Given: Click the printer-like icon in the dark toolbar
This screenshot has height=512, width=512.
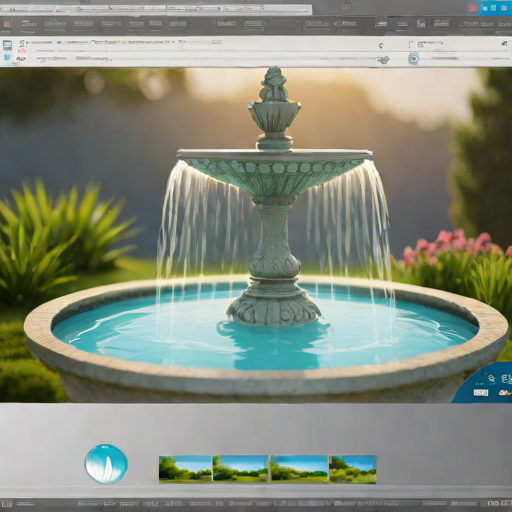Looking at the screenshot, I should click(381, 24).
